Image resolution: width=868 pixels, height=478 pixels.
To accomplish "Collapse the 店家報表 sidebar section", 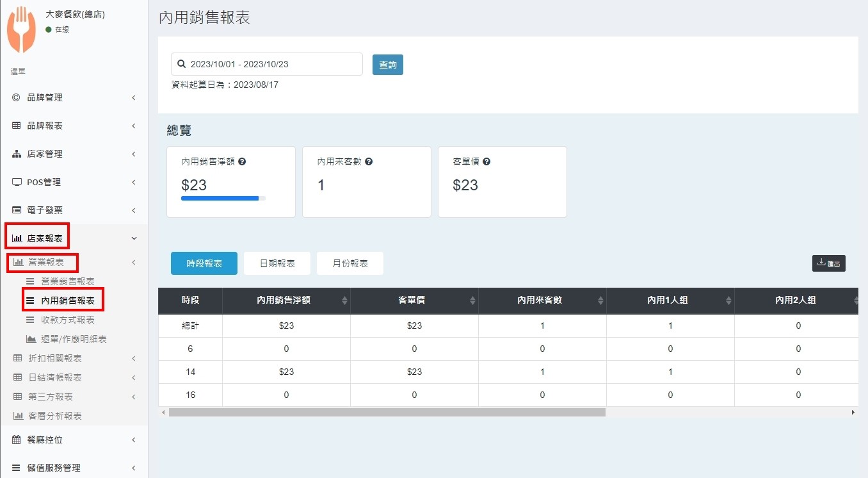I will [74, 238].
